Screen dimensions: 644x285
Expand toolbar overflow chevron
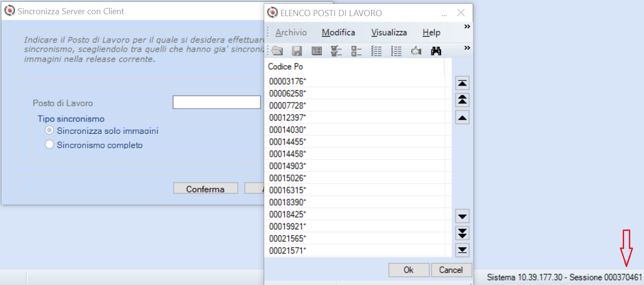467,48
